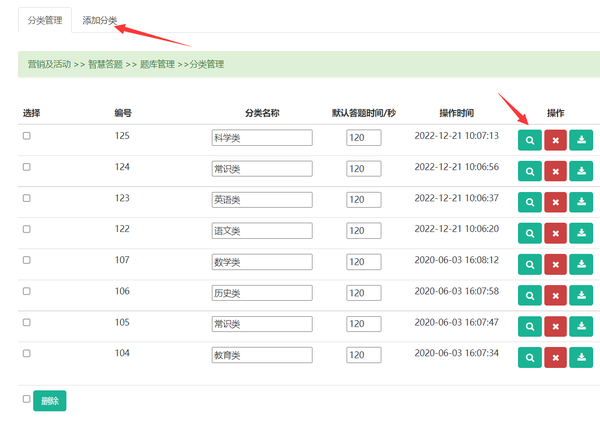The width and height of the screenshot is (600, 423).
Task: Check the selection box for row 104
Action: tap(26, 353)
